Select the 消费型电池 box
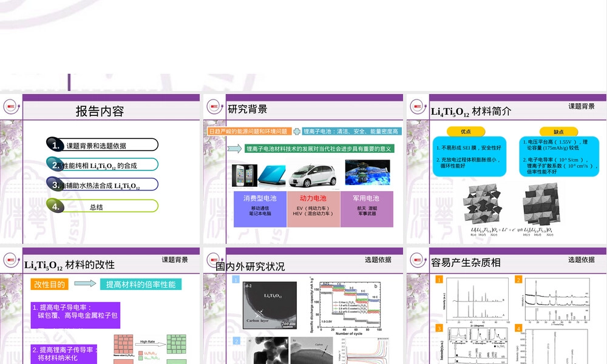 click(260, 209)
